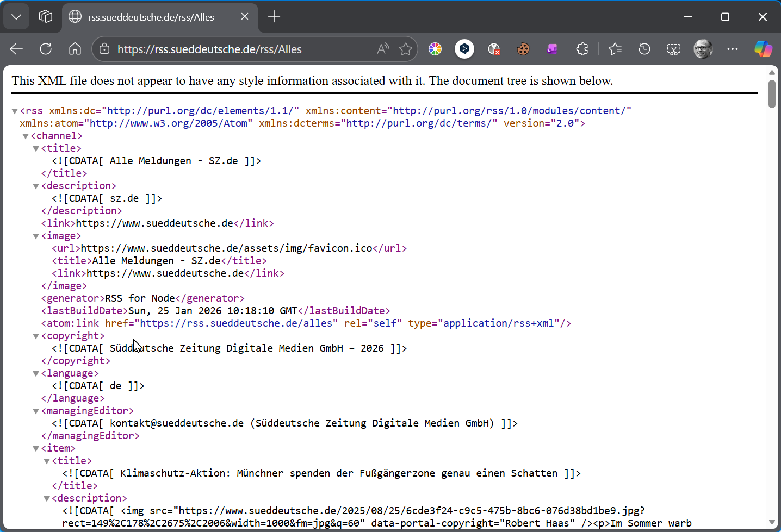Add this page to favorites star
Image resolution: width=781 pixels, height=532 pixels.
[406, 49]
